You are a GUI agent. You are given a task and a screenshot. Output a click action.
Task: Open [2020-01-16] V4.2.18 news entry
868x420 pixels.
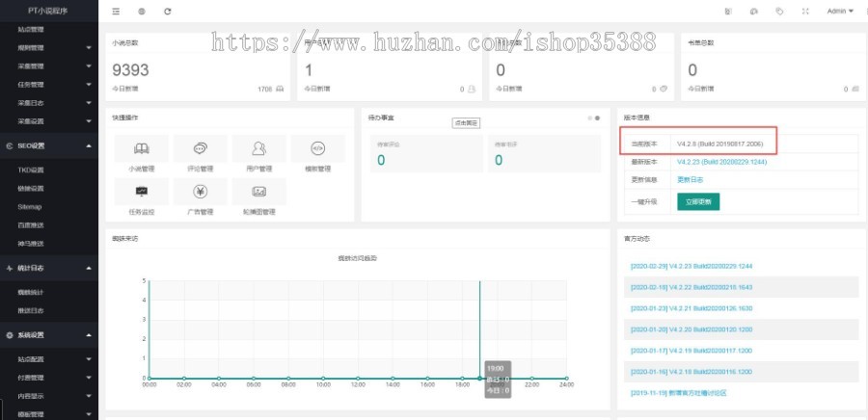coord(692,372)
